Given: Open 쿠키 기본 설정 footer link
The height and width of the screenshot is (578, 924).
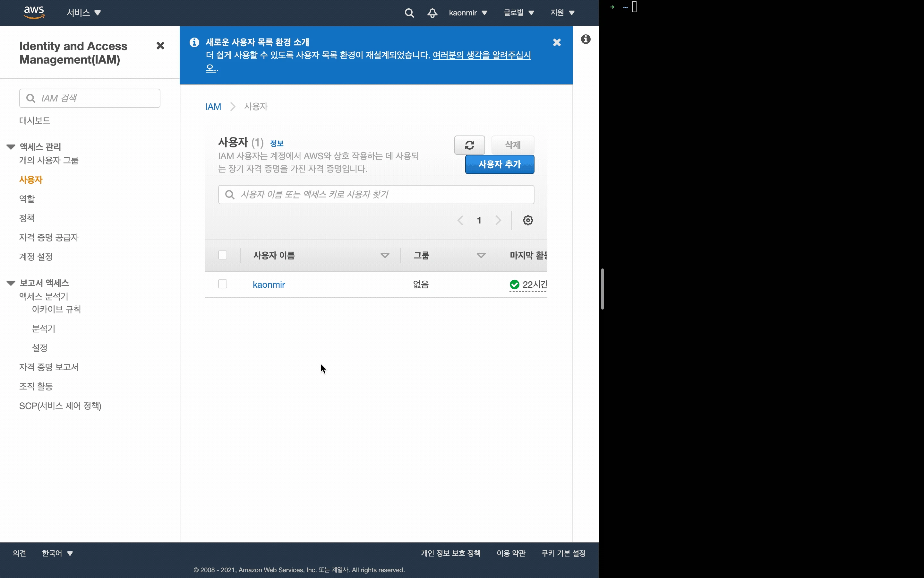Looking at the screenshot, I should [x=564, y=553].
